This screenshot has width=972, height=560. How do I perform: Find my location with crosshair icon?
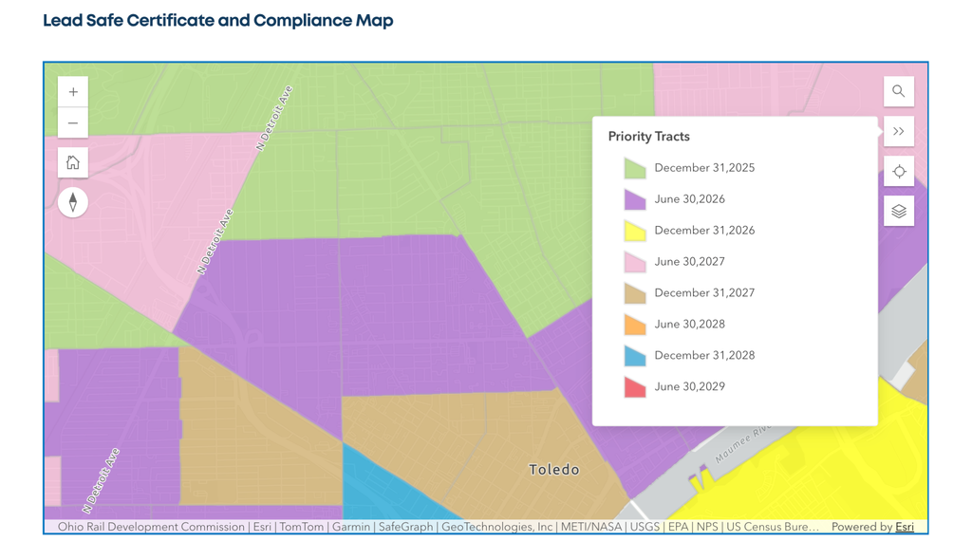tap(899, 171)
